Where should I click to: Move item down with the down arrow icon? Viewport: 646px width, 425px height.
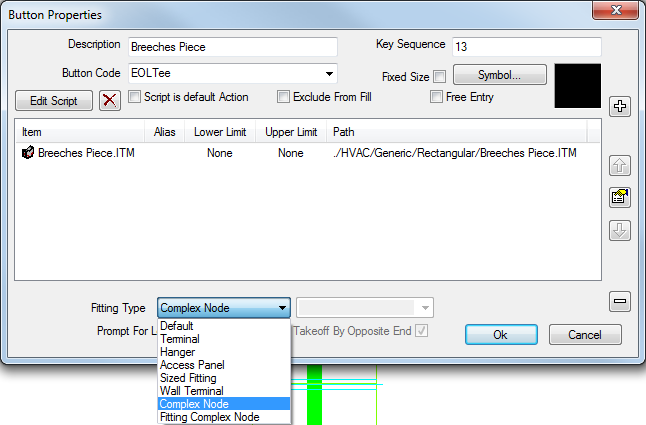coord(620,230)
